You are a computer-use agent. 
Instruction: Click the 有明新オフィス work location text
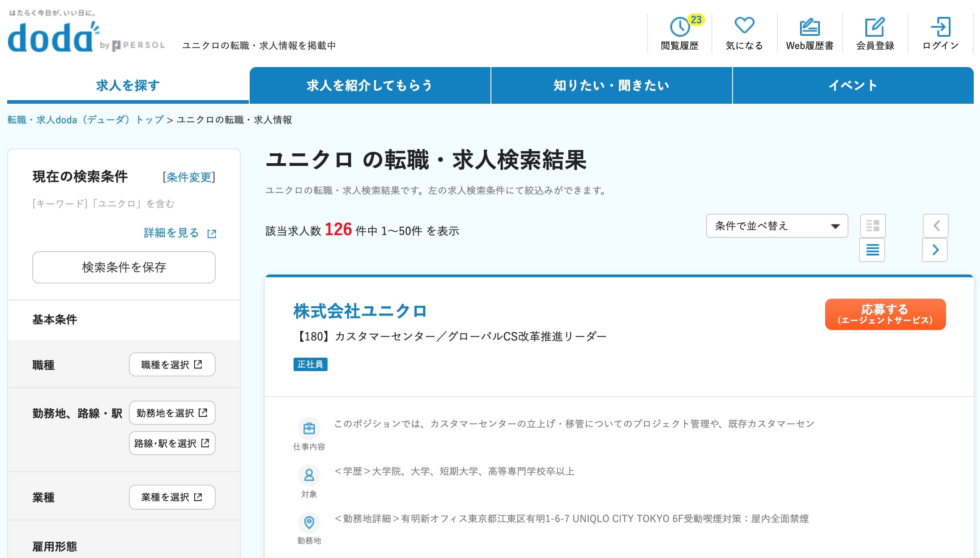click(x=571, y=519)
